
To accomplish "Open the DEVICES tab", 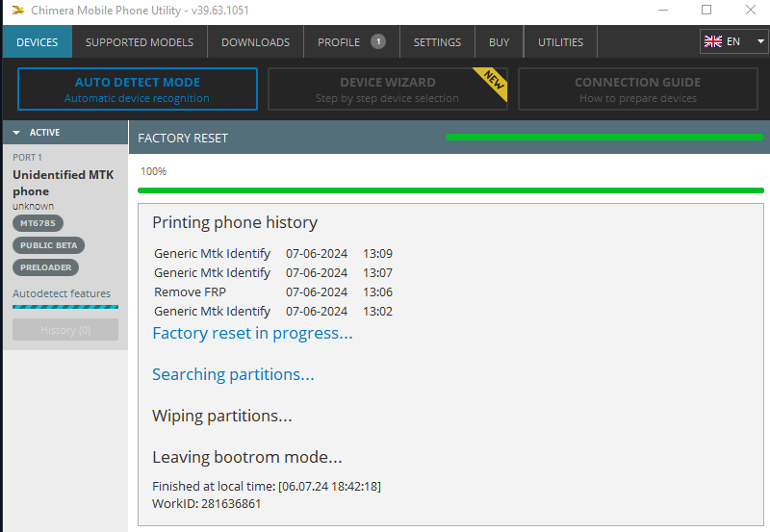I will [38, 42].
